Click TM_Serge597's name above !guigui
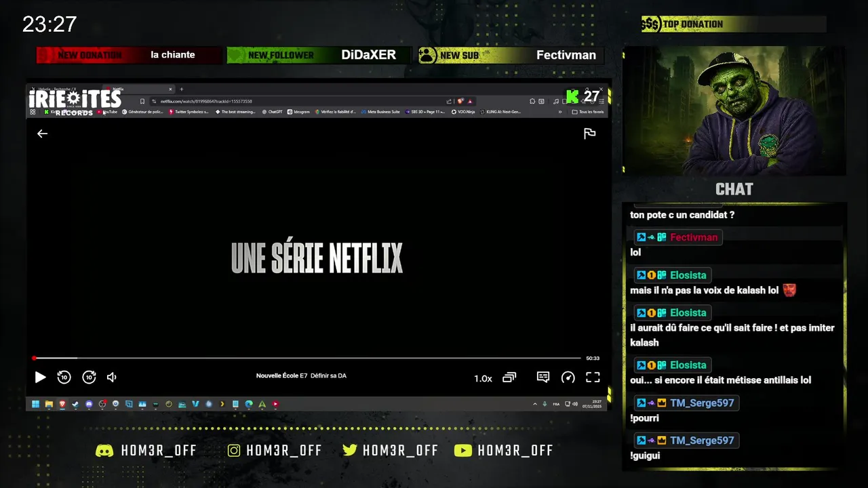 click(702, 441)
